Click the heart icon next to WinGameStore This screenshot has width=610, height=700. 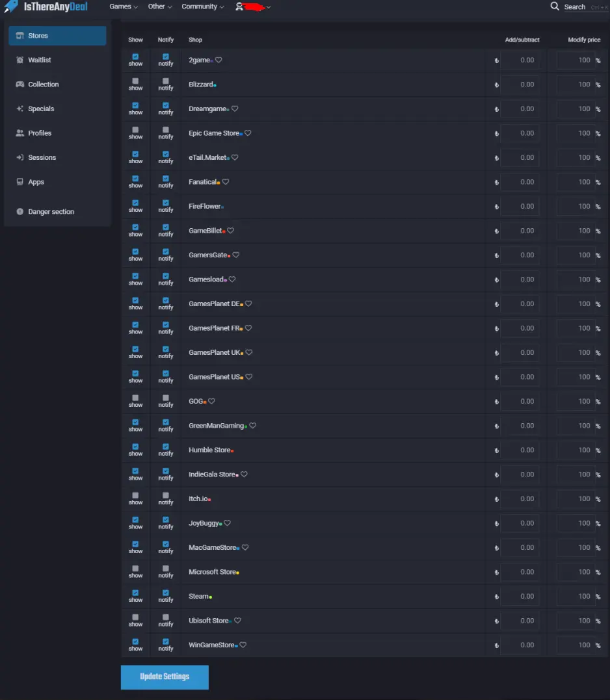pyautogui.click(x=243, y=645)
